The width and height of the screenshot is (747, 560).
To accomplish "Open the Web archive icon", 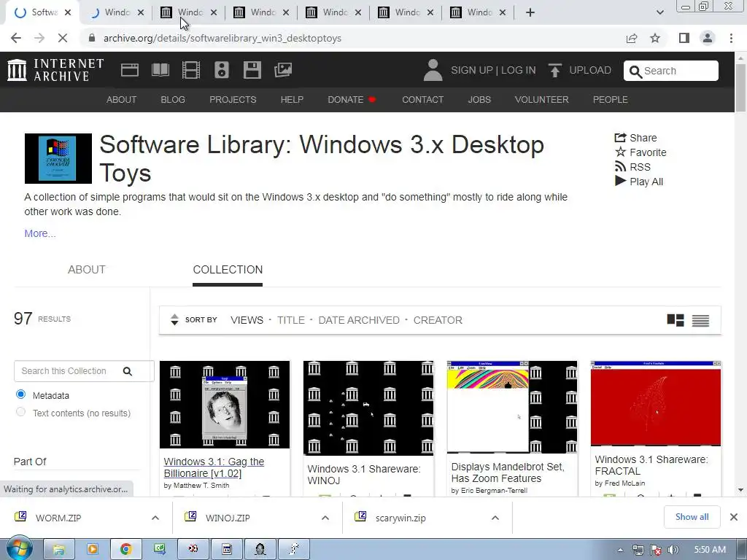I will (130, 70).
